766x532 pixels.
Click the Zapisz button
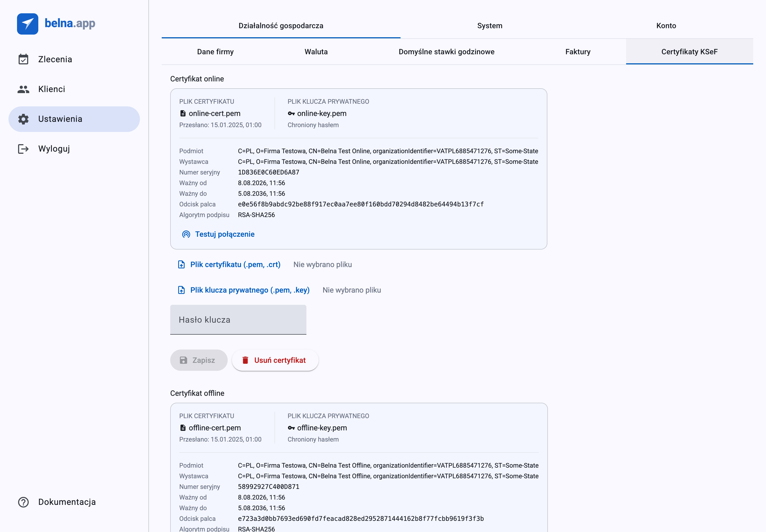pos(199,360)
